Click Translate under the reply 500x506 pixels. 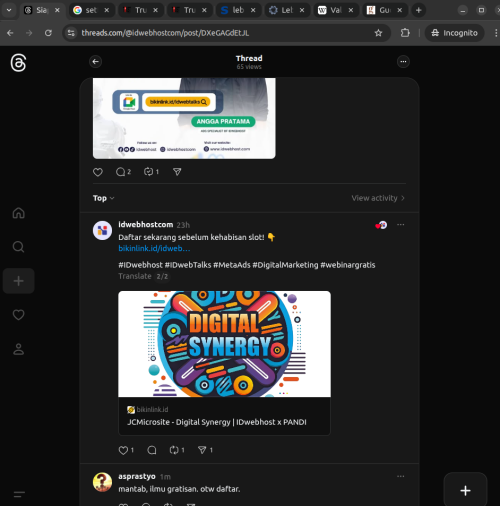pyautogui.click(x=135, y=276)
